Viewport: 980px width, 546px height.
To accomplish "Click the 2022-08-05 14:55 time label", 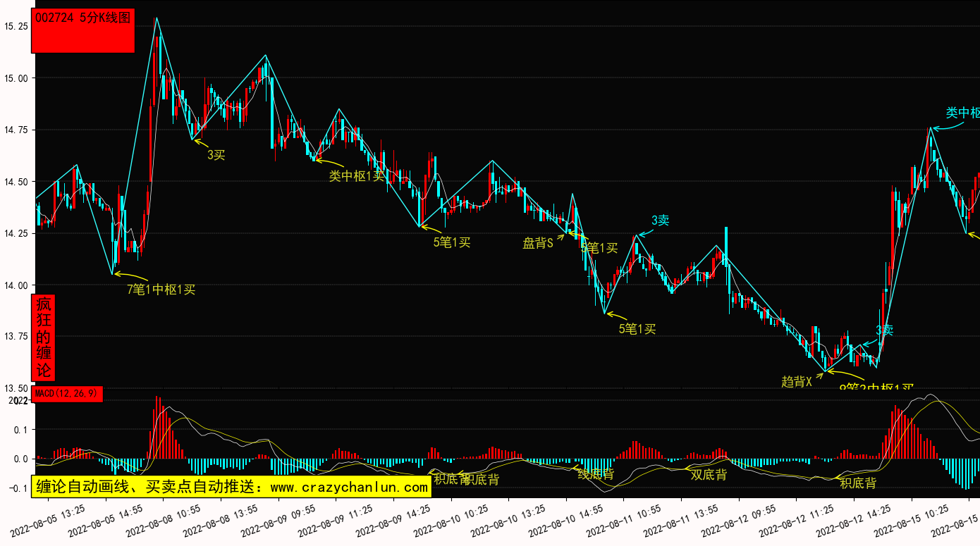I will point(106,520).
